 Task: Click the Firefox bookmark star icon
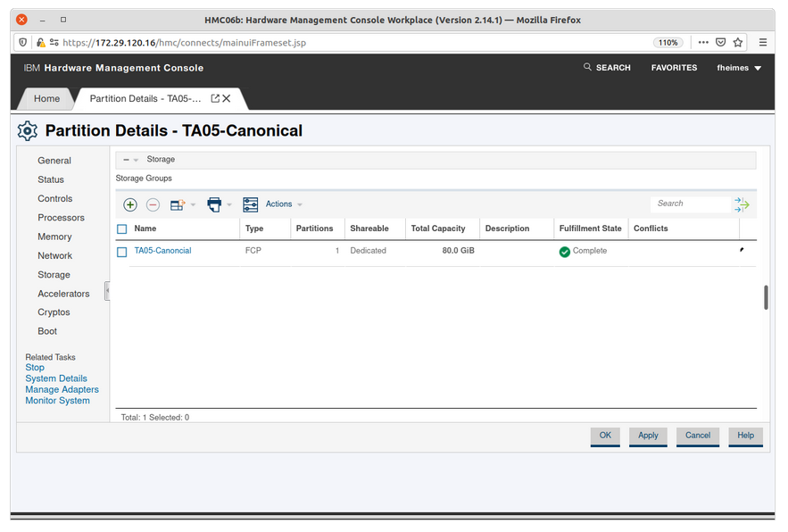coord(738,42)
